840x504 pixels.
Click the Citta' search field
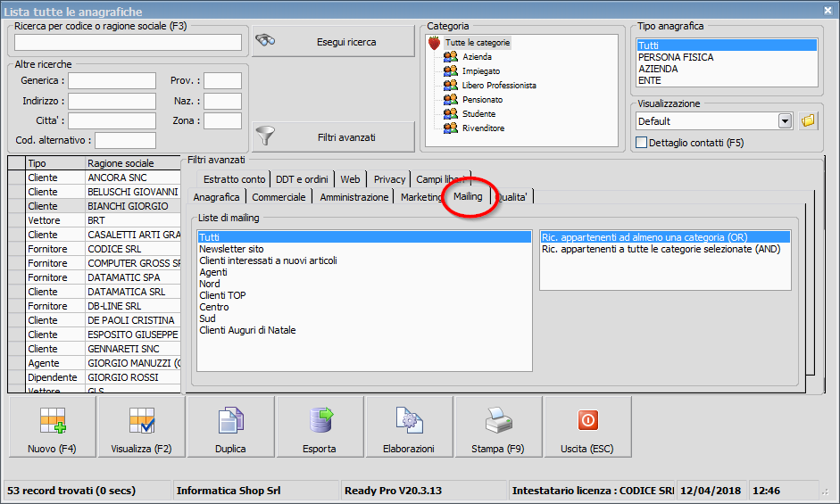[x=112, y=121]
